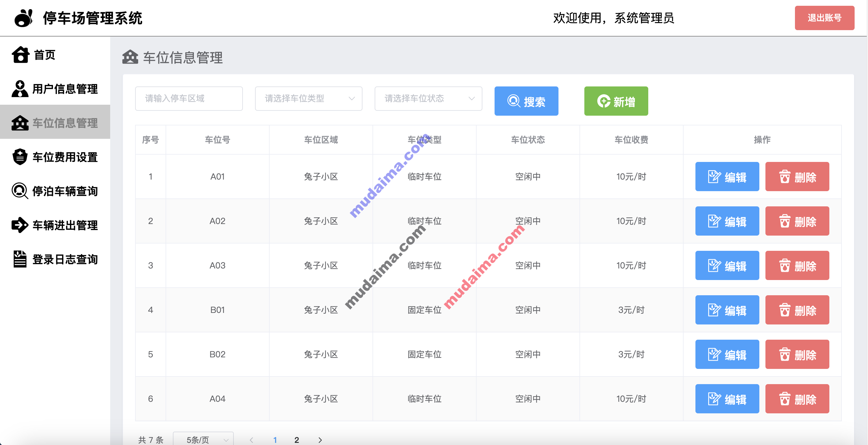Select pagination page 1
Viewport: 868px width, 445px height.
click(x=275, y=440)
